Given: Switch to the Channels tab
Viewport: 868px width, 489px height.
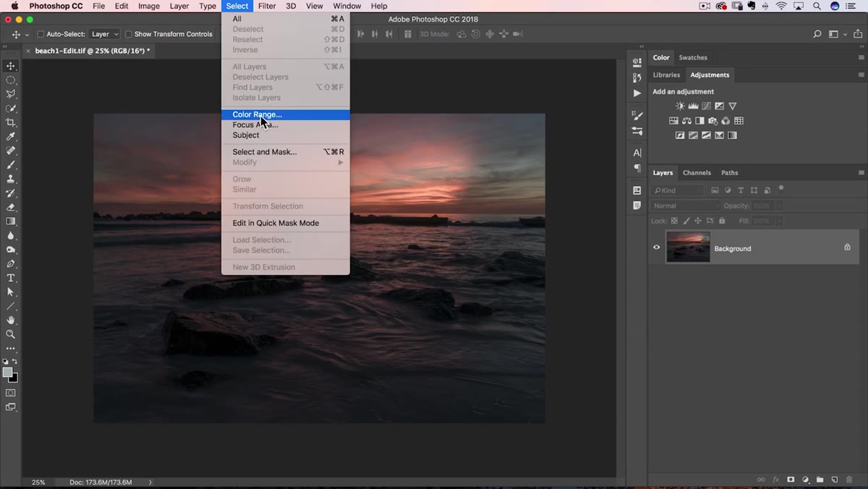Looking at the screenshot, I should click(697, 173).
